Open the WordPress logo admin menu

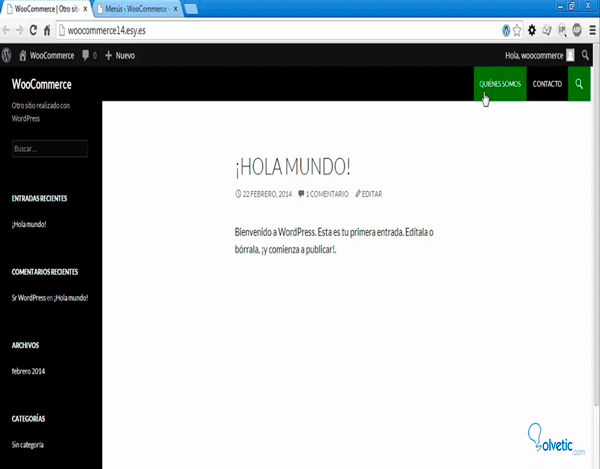click(x=7, y=55)
